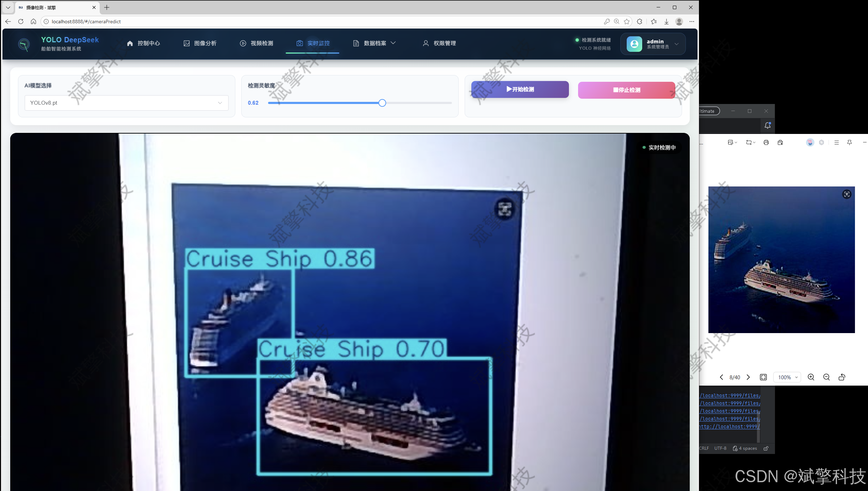Zoom in with the magnifier plus icon
The height and width of the screenshot is (491, 868).
pyautogui.click(x=811, y=377)
